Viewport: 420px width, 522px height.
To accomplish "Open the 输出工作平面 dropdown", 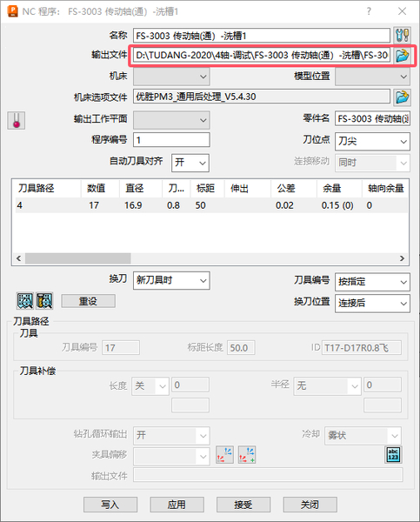I will click(x=171, y=120).
